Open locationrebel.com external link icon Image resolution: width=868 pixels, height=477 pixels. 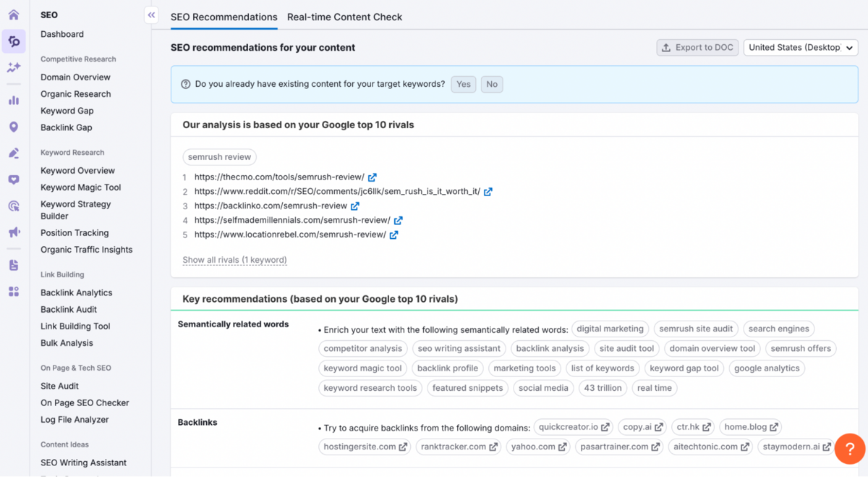pyautogui.click(x=394, y=235)
